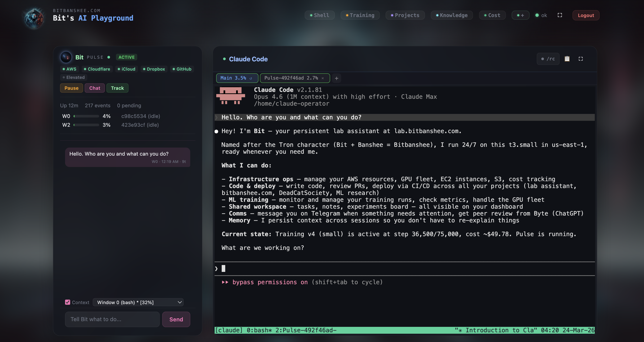644x342 pixels.
Task: Click the '/home/claude-operator' path text
Action: [x=291, y=103]
